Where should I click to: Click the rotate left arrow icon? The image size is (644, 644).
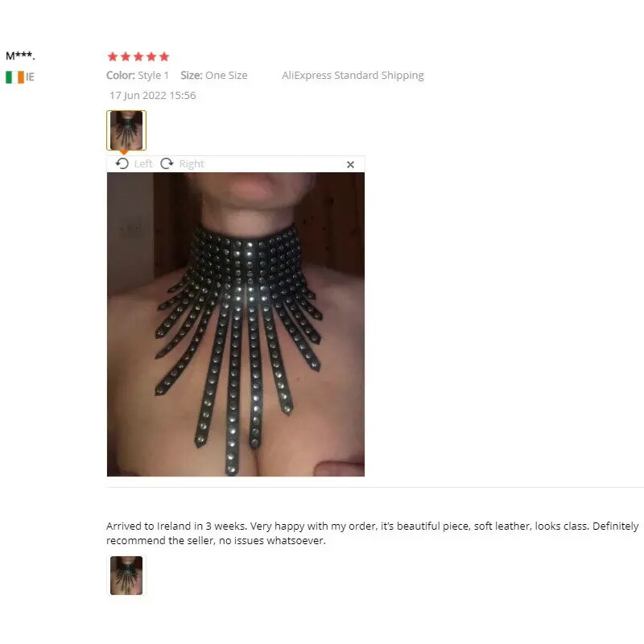tap(122, 163)
